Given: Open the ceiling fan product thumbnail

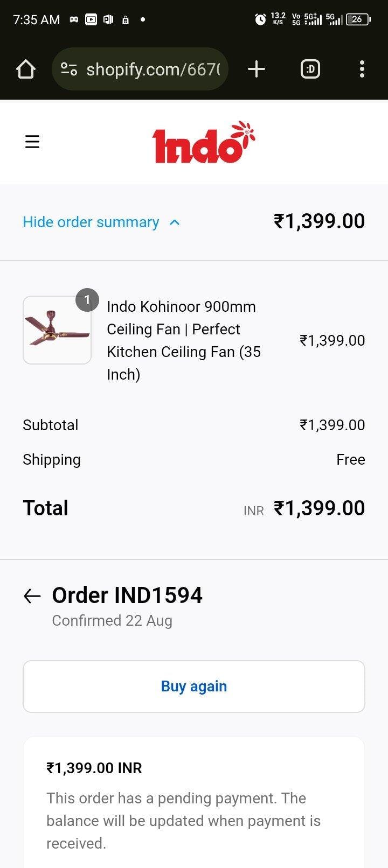Looking at the screenshot, I should [57, 330].
